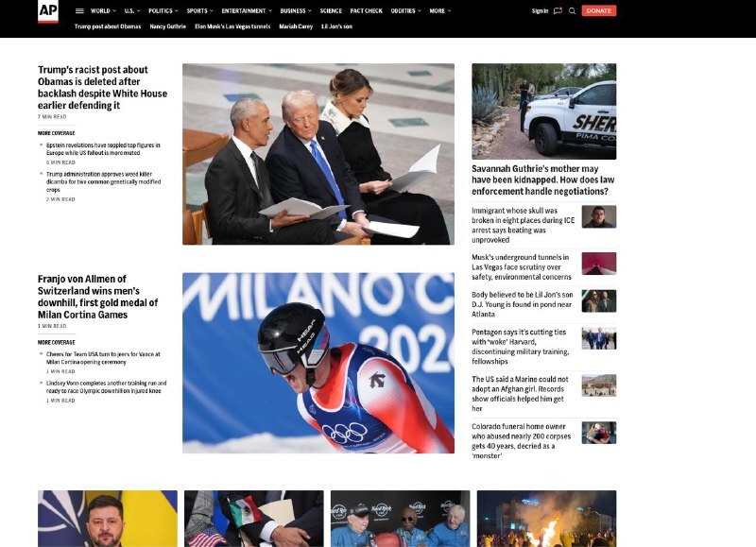Viewport: 756px width, 547px height.
Task: Open the hamburger menu icon
Action: tap(79, 11)
